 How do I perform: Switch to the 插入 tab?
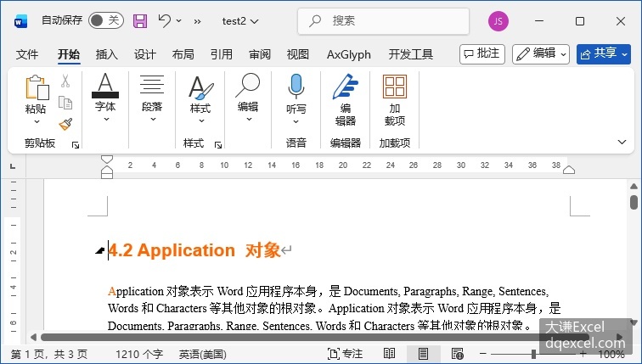click(x=106, y=54)
